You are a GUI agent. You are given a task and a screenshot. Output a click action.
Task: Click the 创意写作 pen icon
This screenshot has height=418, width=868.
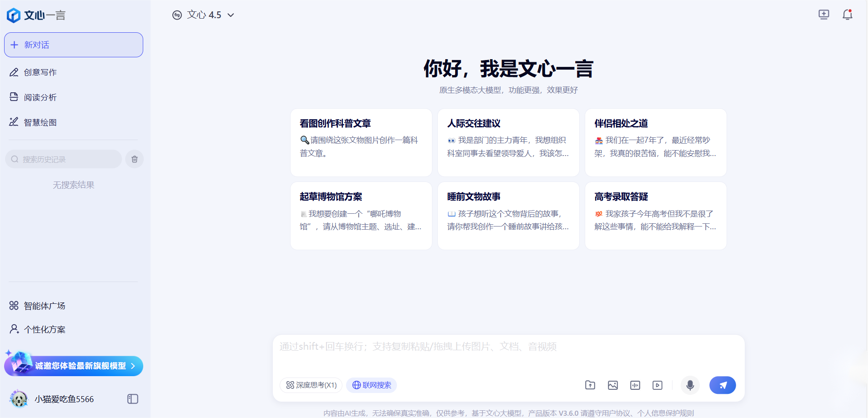click(x=14, y=72)
